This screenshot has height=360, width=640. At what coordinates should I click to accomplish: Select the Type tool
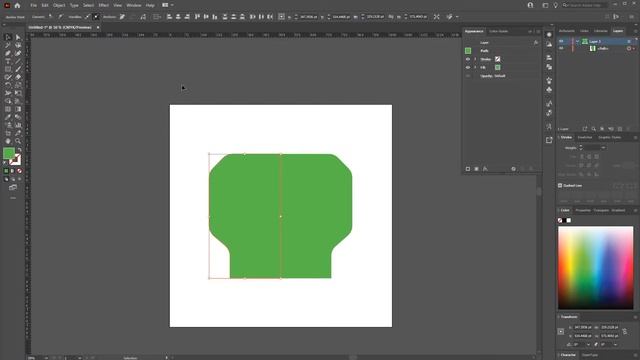[x=8, y=61]
